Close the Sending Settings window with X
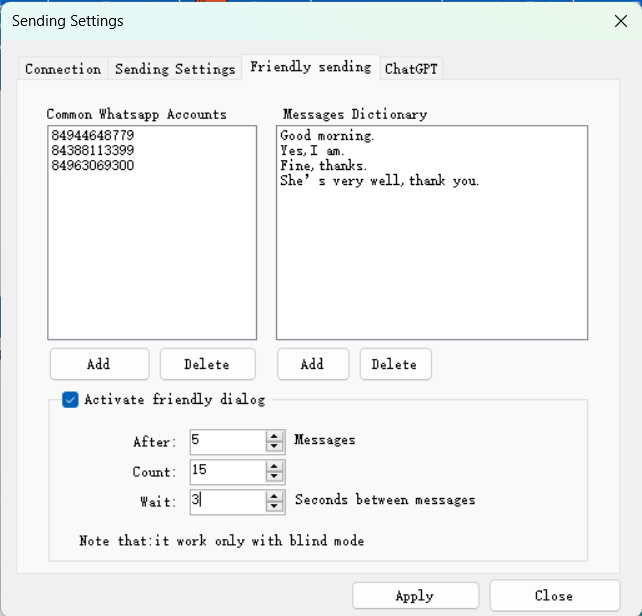The width and height of the screenshot is (642, 616). click(x=619, y=20)
